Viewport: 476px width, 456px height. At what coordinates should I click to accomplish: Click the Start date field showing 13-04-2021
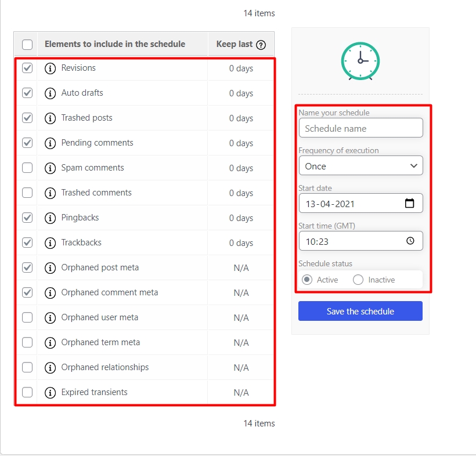[360, 203]
